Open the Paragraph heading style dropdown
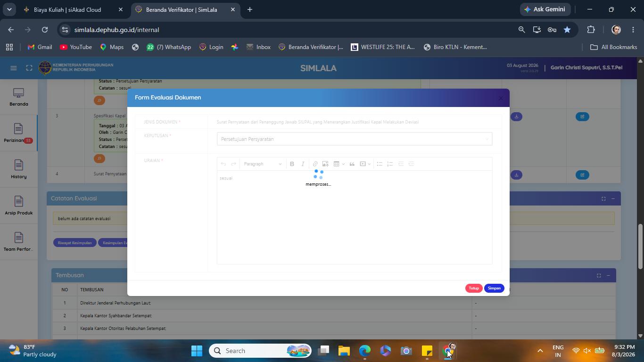This screenshot has height=362, width=644. click(x=263, y=164)
